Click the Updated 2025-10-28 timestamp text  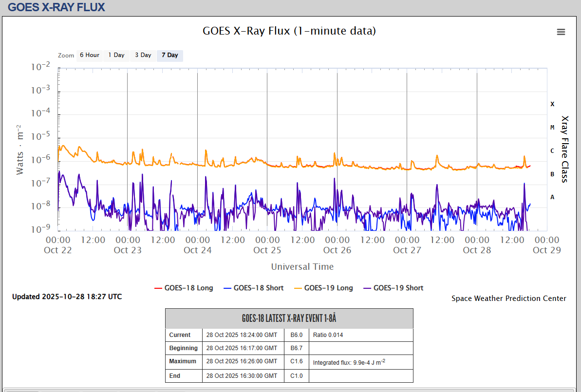pyautogui.click(x=67, y=297)
